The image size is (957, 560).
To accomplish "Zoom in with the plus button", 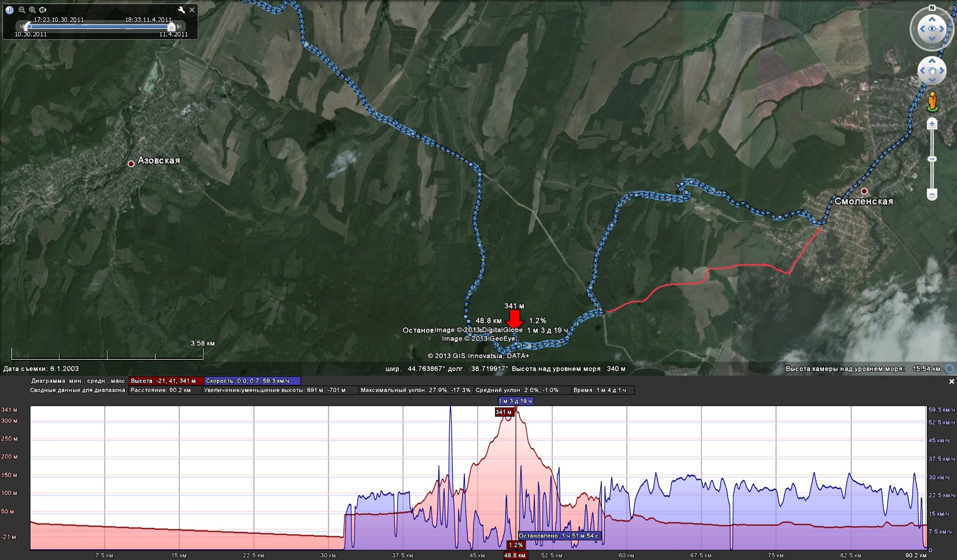I will click(932, 124).
